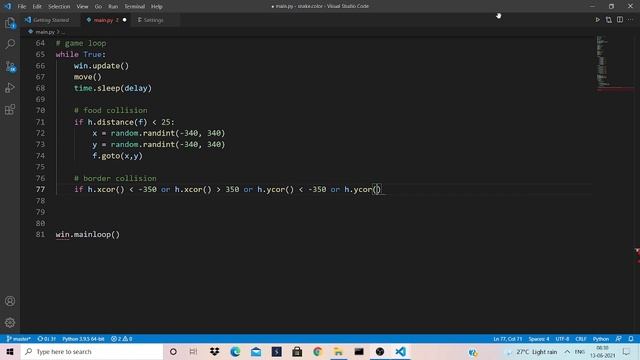Screen dimensions: 640x360
Task: Select the Python 3.9.5 64-bit interpreter
Action: tap(83, 339)
